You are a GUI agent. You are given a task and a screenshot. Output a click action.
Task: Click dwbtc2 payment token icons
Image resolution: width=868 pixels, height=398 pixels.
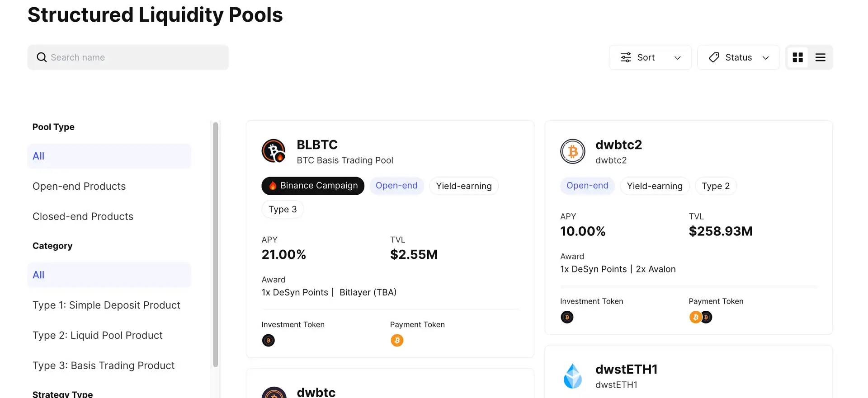click(700, 317)
